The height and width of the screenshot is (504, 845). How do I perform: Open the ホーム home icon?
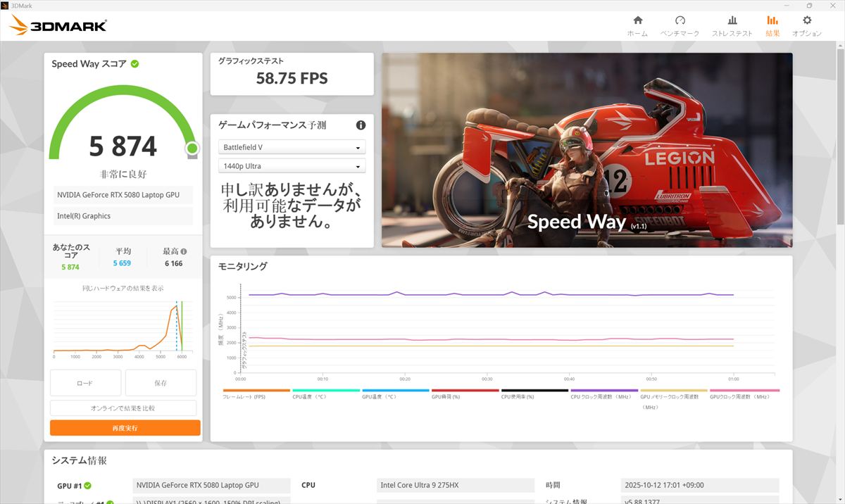point(637,20)
